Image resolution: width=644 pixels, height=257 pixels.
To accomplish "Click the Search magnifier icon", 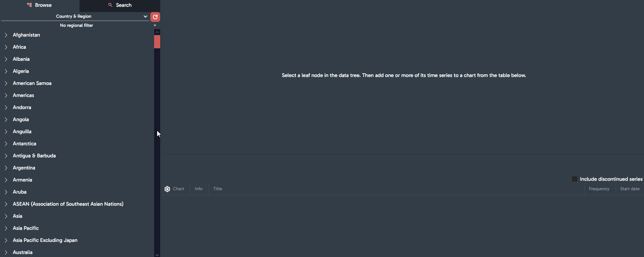I will (x=110, y=5).
